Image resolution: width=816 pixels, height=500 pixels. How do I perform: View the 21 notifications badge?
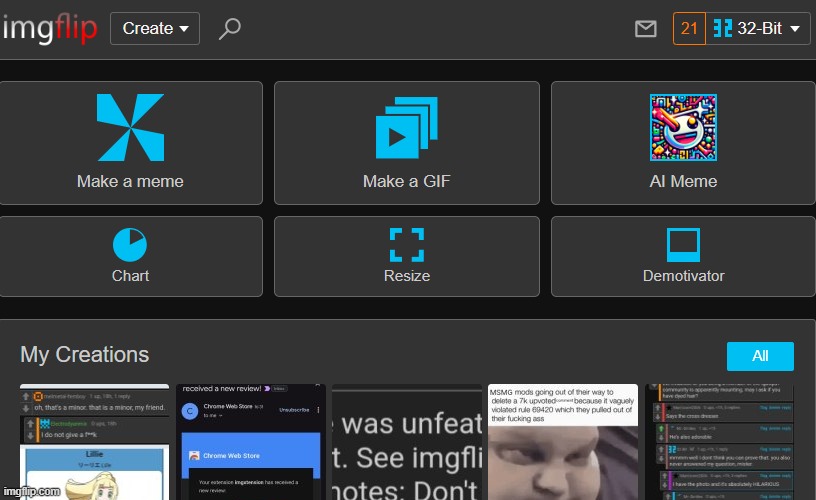coord(689,29)
